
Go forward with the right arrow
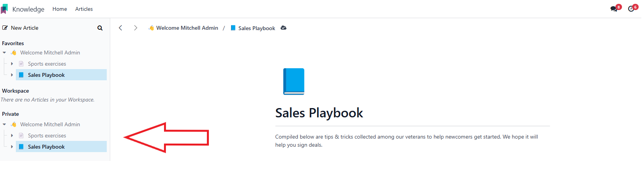[135, 28]
